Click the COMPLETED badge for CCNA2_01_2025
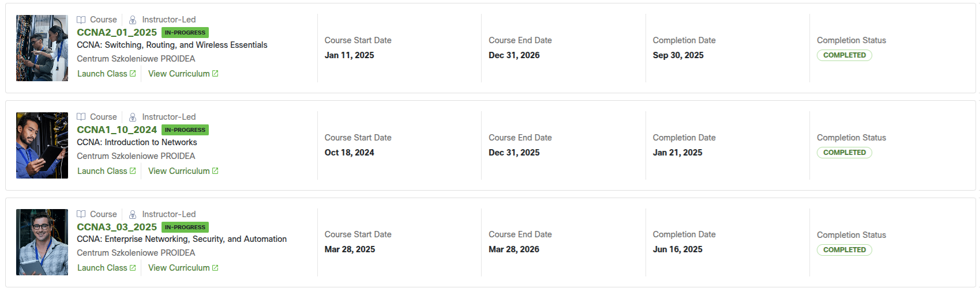The width and height of the screenshot is (980, 292). 844,55
